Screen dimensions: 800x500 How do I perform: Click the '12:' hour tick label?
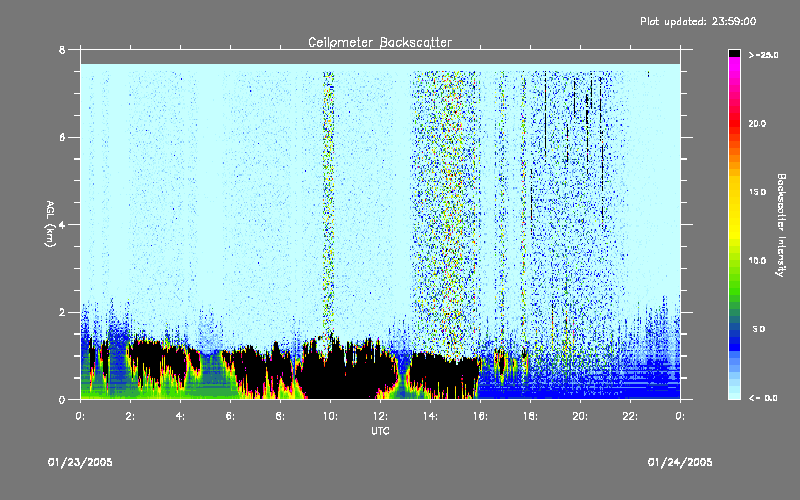pos(380,416)
